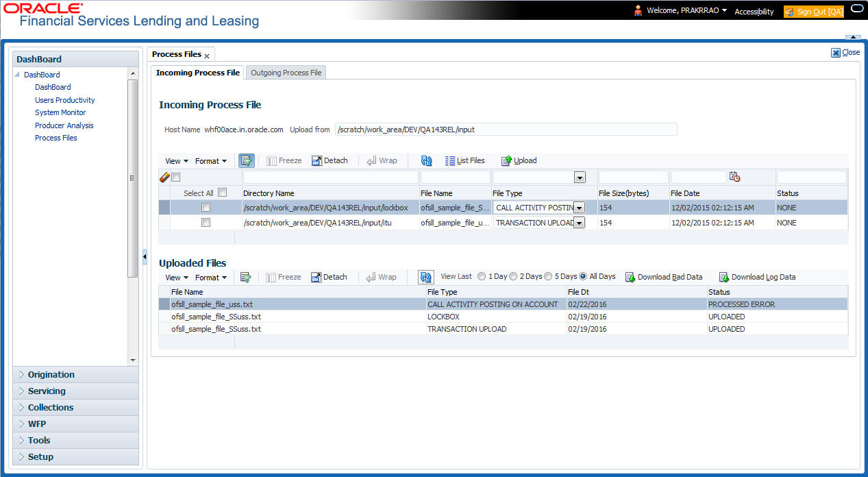Viewport: 868px width, 477px height.
Task: Click Wrap in the Incoming Process File toolbar
Action: (x=382, y=160)
